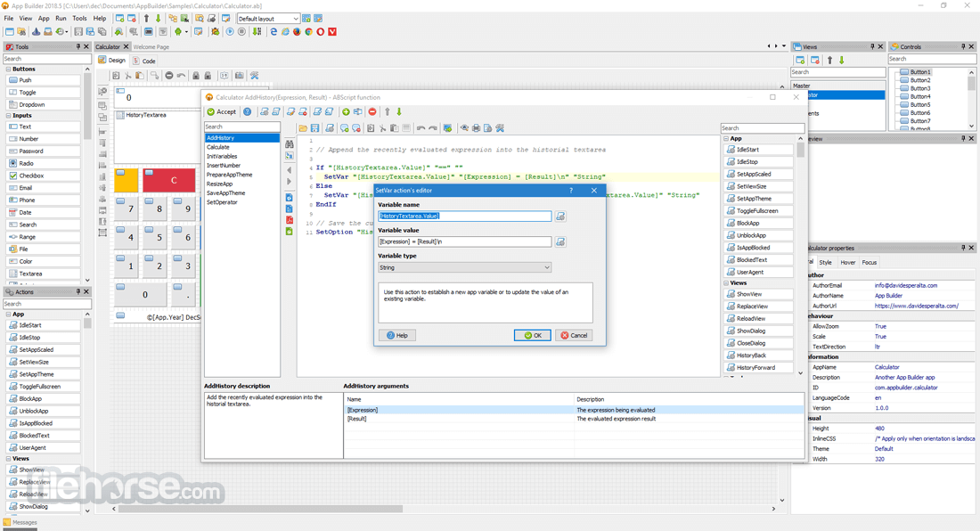Click the Chrome browser icon in main toolbar
The height and width of the screenshot is (531, 980).
coord(309,31)
